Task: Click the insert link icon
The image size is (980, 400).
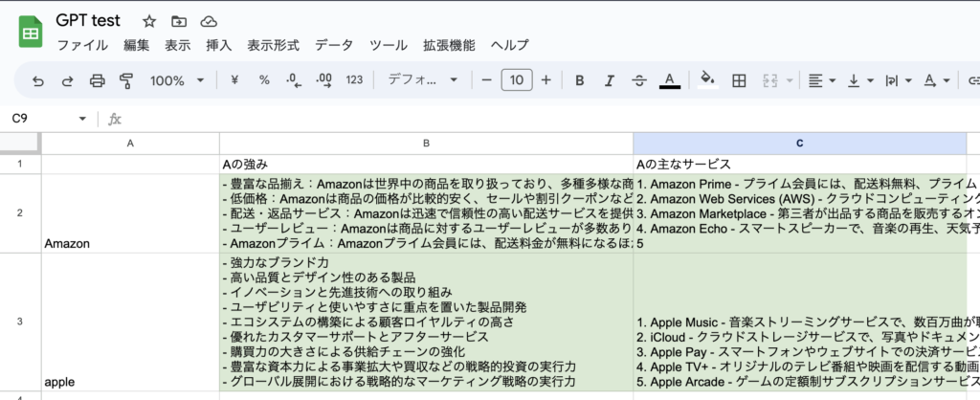Action: (973, 80)
